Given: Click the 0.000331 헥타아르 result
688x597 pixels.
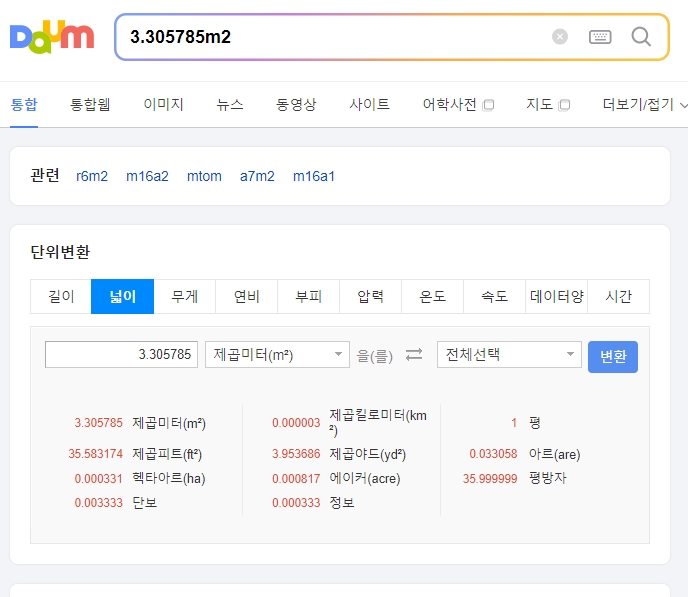Looking at the screenshot, I should coord(140,478).
